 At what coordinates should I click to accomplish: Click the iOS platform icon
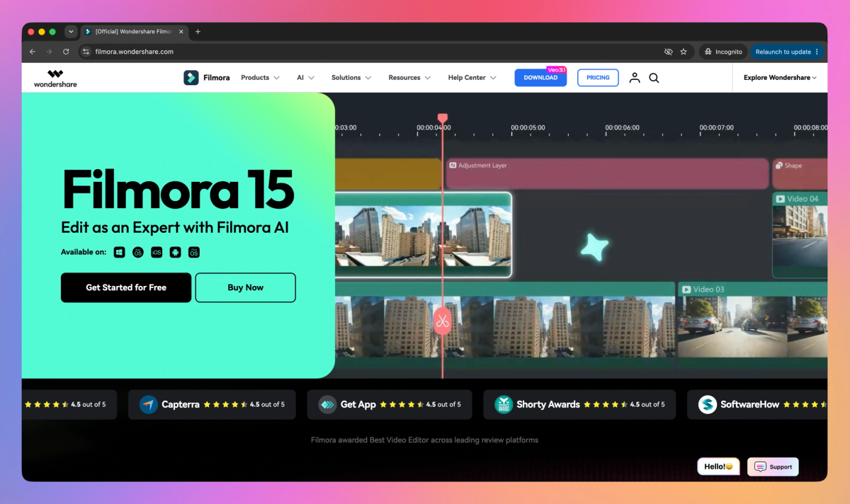pyautogui.click(x=157, y=252)
